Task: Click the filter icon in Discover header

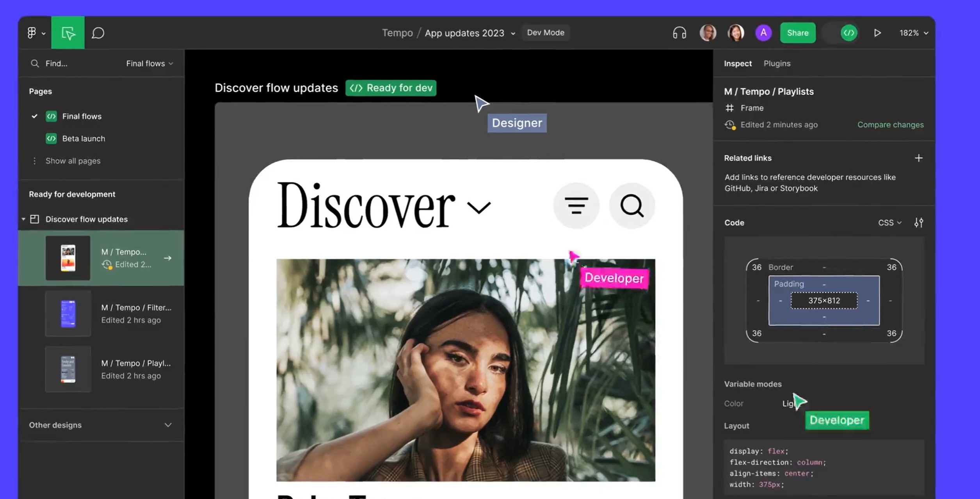Action: pyautogui.click(x=576, y=206)
